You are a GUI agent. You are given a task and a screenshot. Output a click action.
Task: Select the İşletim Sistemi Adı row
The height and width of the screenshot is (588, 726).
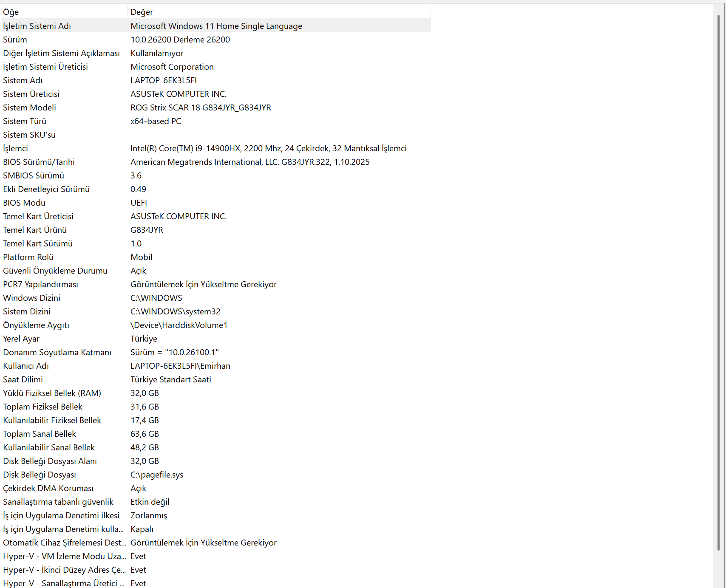(x=216, y=26)
